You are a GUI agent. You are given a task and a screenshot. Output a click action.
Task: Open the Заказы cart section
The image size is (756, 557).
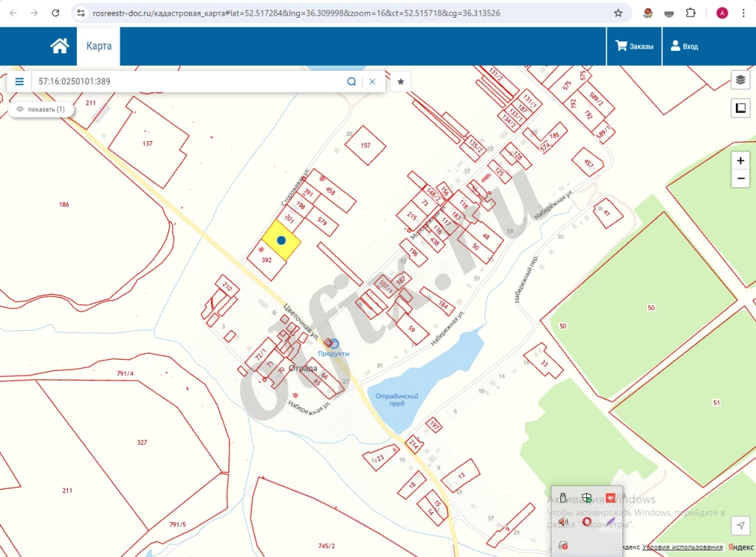click(634, 47)
